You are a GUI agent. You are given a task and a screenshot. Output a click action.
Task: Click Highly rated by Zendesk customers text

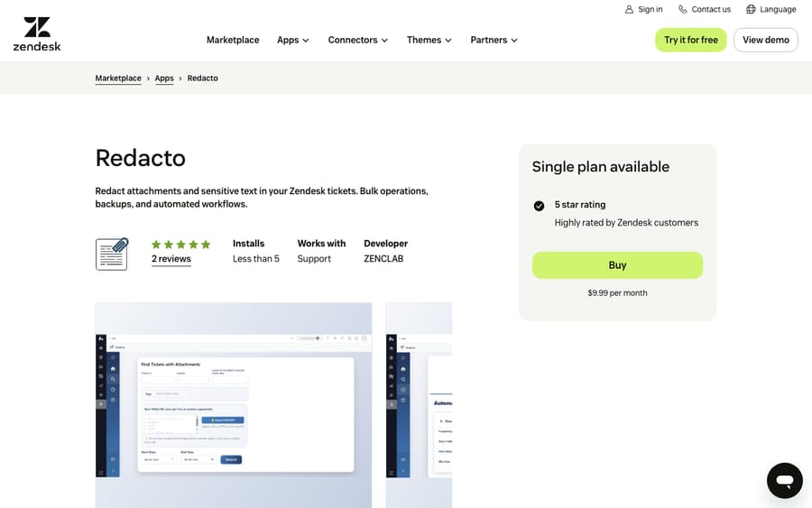pyautogui.click(x=626, y=223)
